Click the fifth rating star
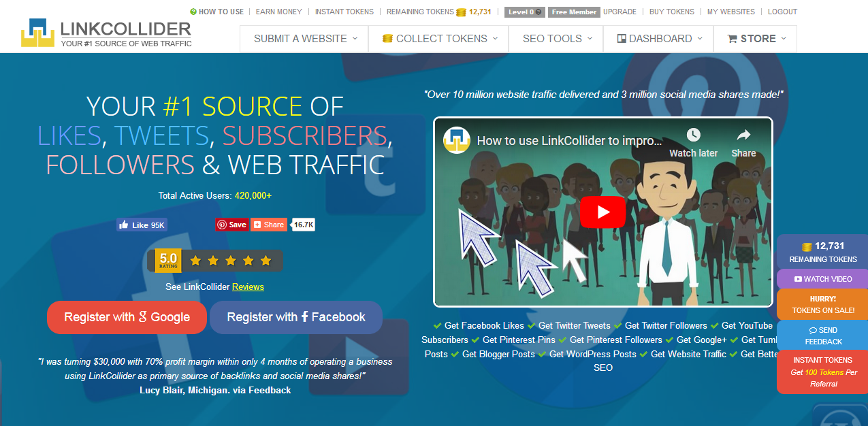Image resolution: width=868 pixels, height=426 pixels. (x=266, y=261)
